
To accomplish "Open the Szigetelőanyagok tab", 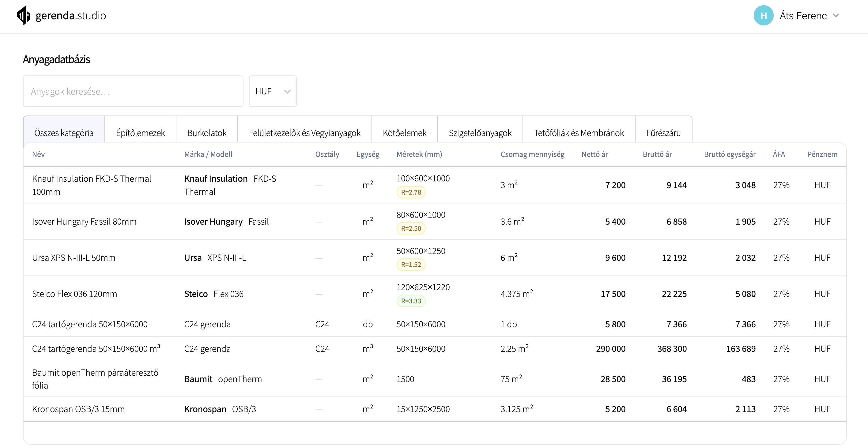I will pos(480,133).
